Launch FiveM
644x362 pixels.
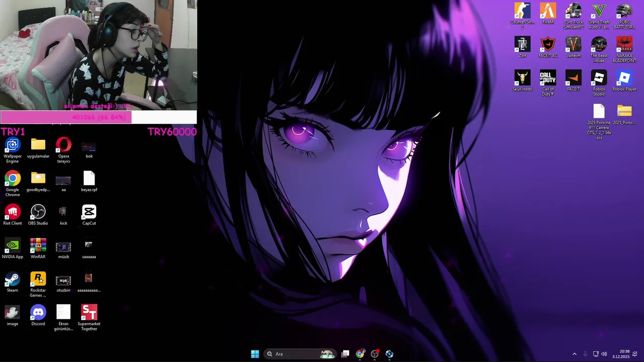(548, 14)
